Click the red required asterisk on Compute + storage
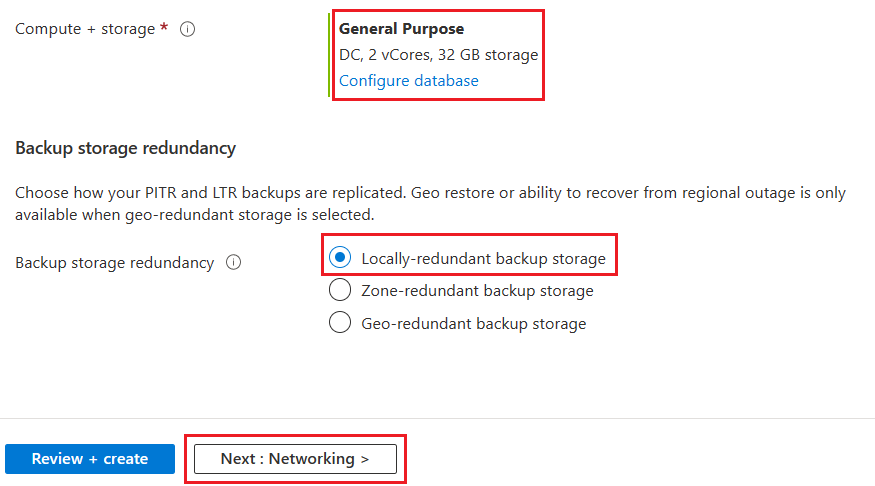Screen dimensions: 875x486 (x=164, y=28)
